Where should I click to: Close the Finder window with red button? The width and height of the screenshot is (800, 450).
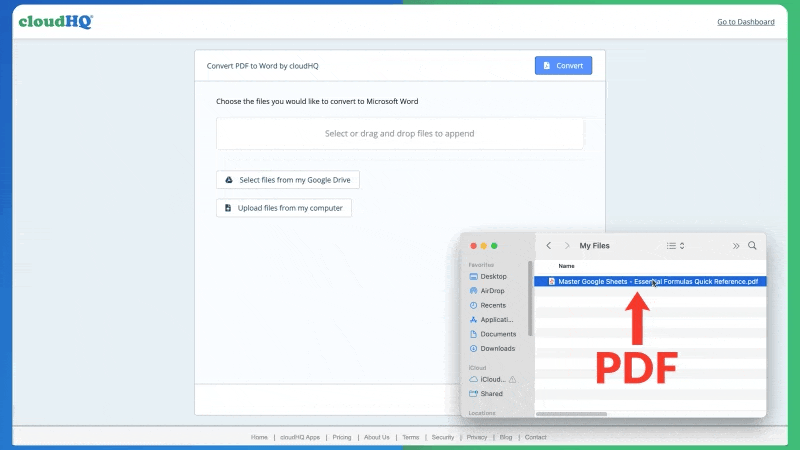point(473,246)
